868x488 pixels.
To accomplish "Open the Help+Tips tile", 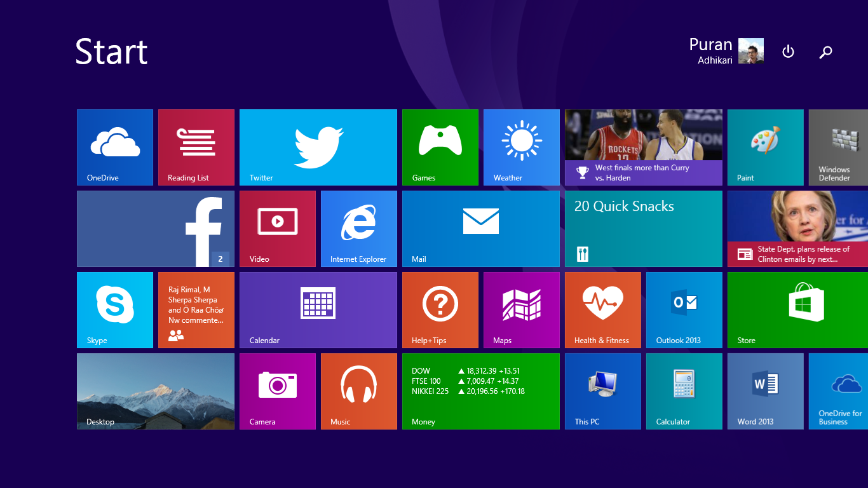I will tap(440, 310).
